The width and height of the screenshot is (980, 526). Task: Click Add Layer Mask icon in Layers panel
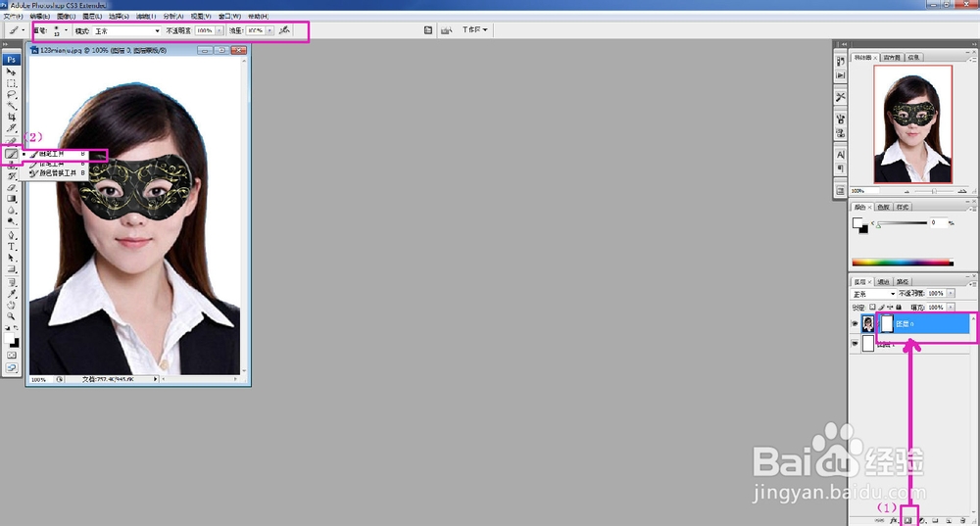coord(907,520)
